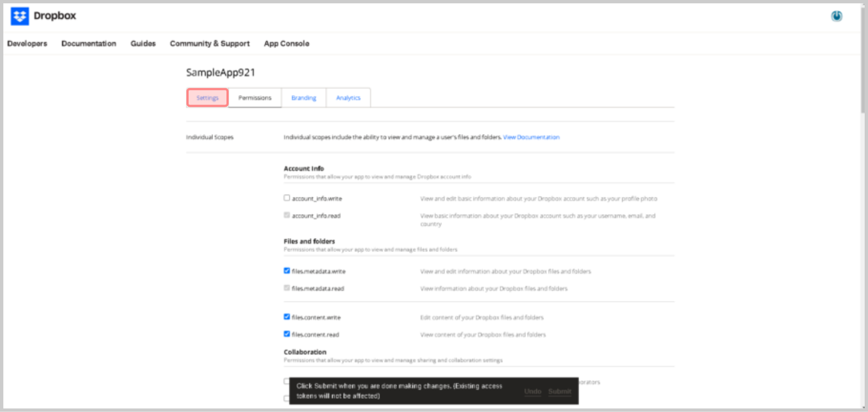Disable the files.content.read checkbox
The width and height of the screenshot is (868, 412).
(287, 334)
